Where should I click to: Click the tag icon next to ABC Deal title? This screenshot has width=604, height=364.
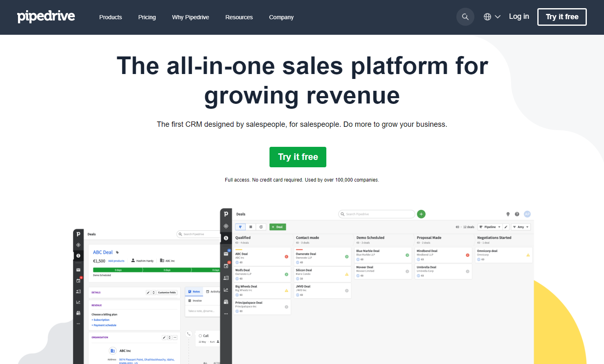tap(117, 252)
